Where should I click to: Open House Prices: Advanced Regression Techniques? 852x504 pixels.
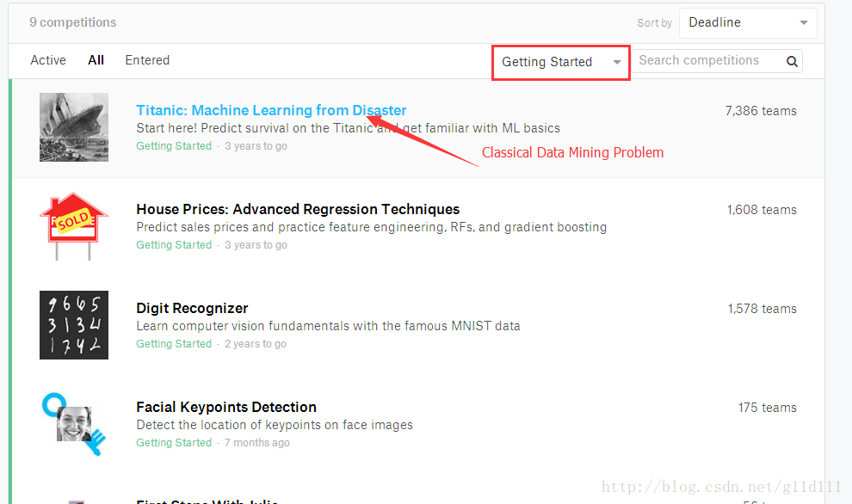[298, 209]
